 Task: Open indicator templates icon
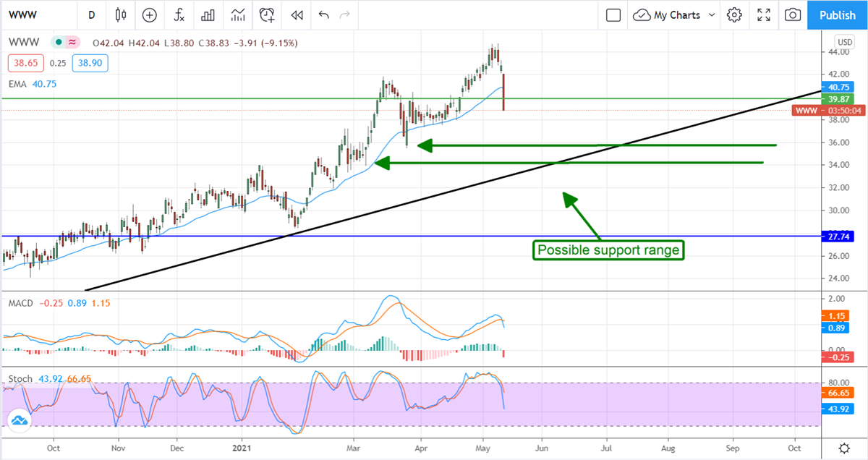click(x=238, y=14)
